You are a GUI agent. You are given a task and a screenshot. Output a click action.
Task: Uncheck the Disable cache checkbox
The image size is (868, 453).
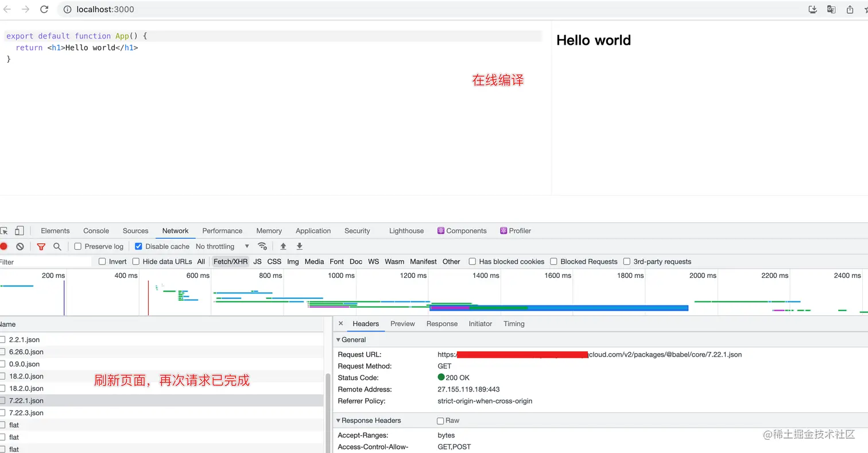[138, 246]
